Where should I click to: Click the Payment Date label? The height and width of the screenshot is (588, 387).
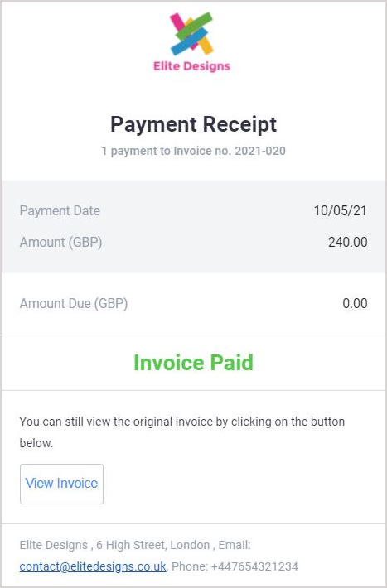click(x=60, y=210)
